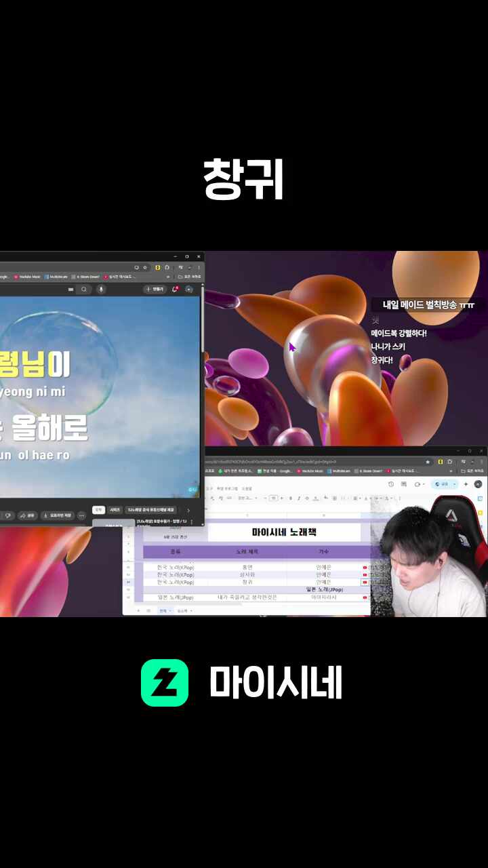
Task: Open the 모든 북마크 folder in the video window
Action: pos(190,277)
